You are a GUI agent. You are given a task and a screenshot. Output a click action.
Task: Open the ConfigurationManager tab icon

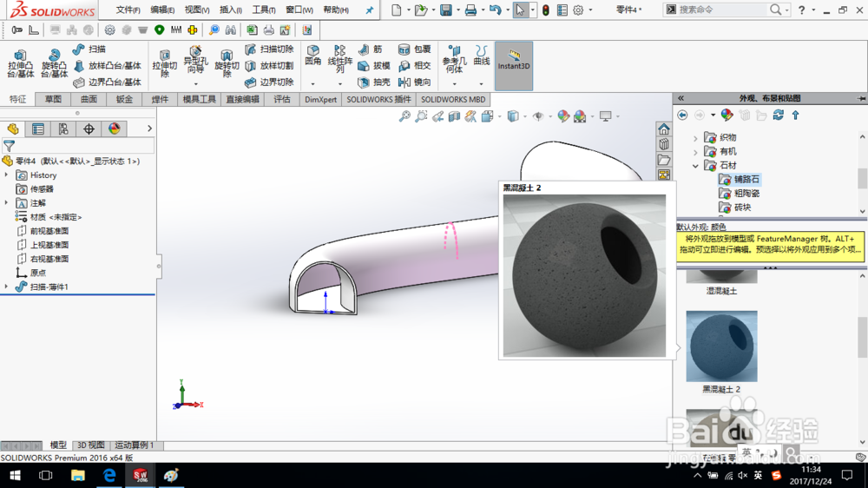tap(63, 129)
